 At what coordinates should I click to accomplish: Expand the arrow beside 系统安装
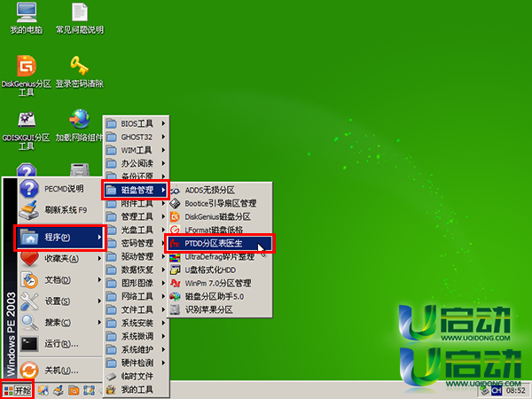(x=163, y=323)
